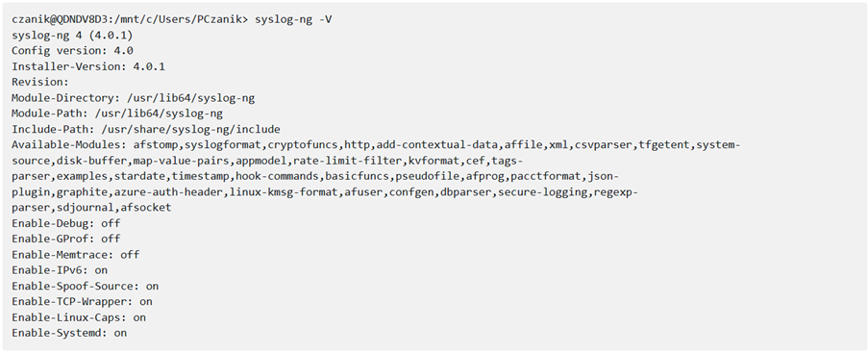Click the syslog-ng -V command text
Screen dimensions: 868x353
(293, 20)
